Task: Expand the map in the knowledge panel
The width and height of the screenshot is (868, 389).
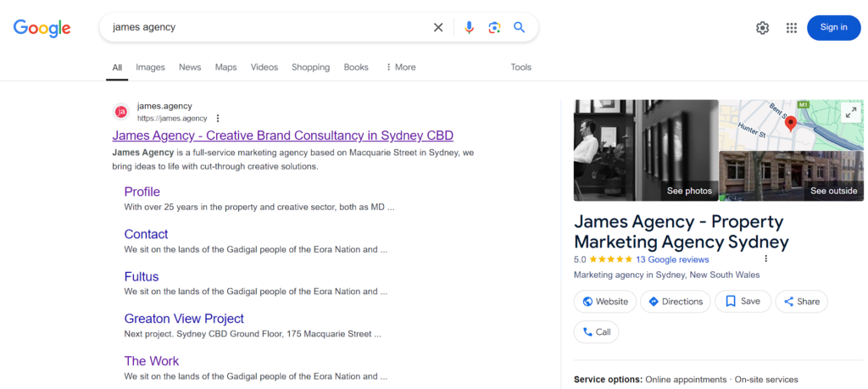Action: [x=849, y=114]
